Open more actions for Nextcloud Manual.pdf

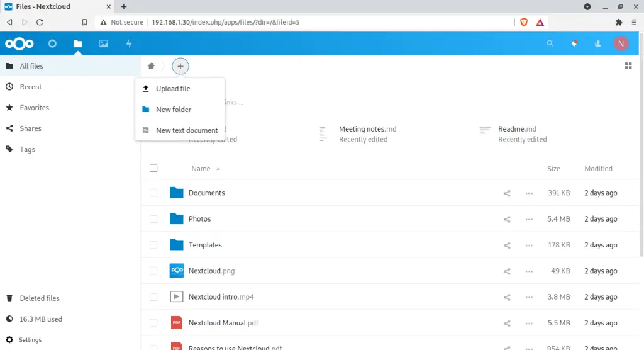(529, 324)
